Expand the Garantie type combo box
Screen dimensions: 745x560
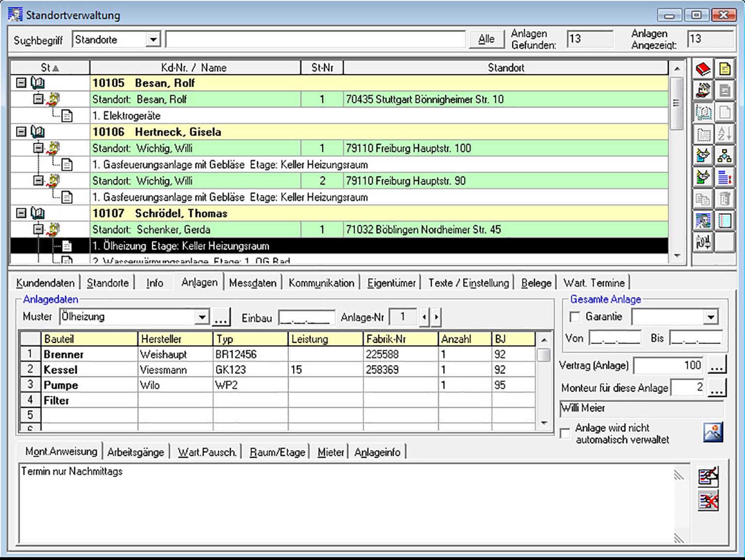pos(711,317)
